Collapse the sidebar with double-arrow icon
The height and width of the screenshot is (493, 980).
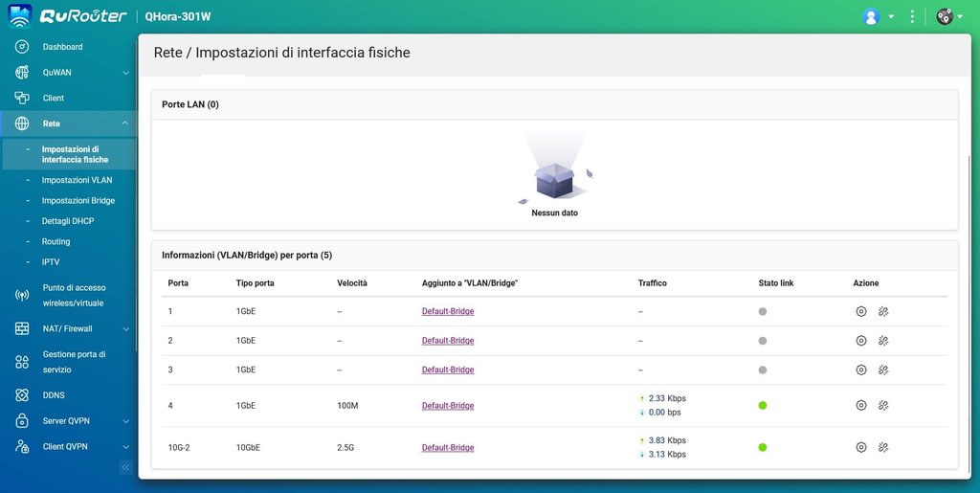point(124,467)
